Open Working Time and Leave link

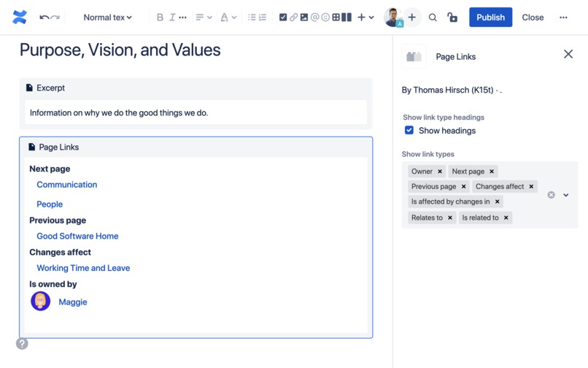pos(83,268)
